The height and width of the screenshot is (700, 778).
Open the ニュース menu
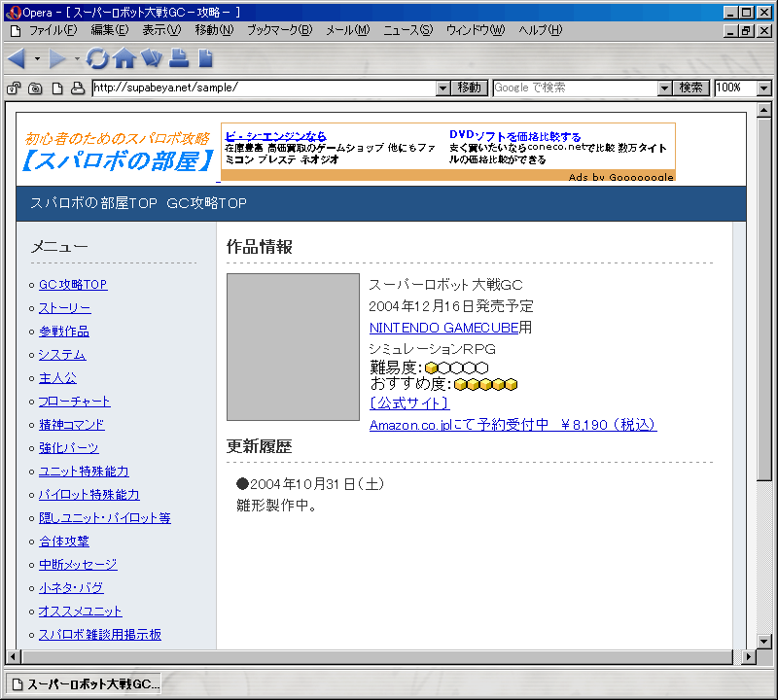(407, 30)
